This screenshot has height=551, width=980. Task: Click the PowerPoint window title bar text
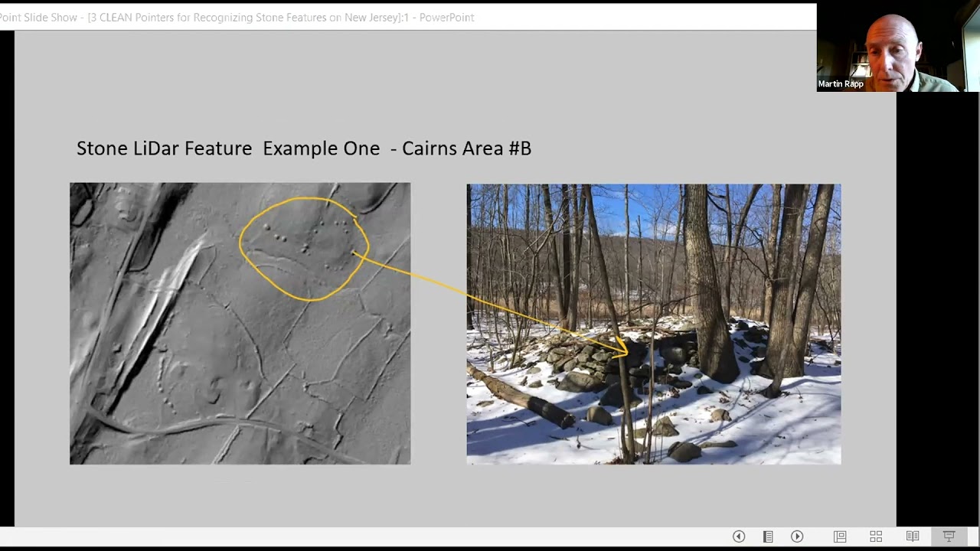(x=237, y=17)
